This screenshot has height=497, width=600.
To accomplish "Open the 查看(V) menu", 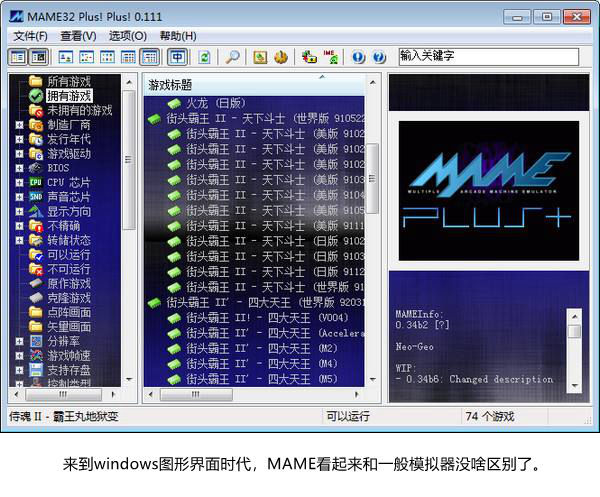I will [78, 36].
